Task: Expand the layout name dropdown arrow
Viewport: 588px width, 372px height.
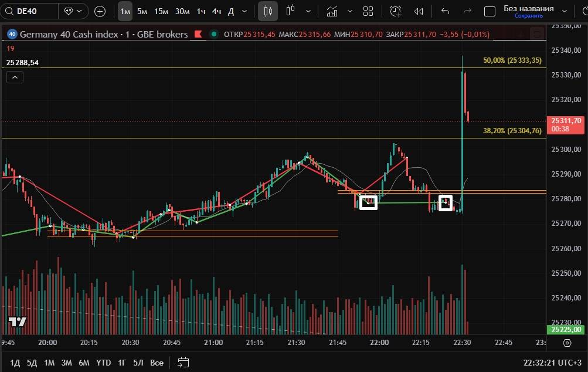Action: pyautogui.click(x=564, y=11)
